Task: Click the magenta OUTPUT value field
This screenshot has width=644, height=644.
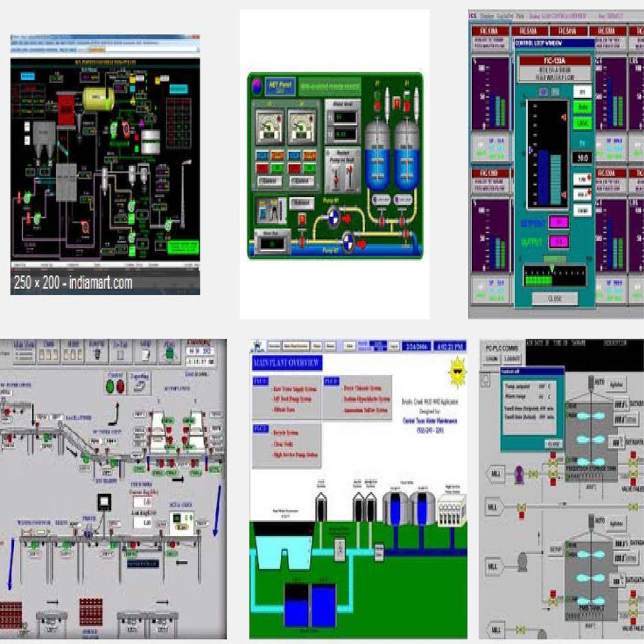Action: [x=558, y=241]
